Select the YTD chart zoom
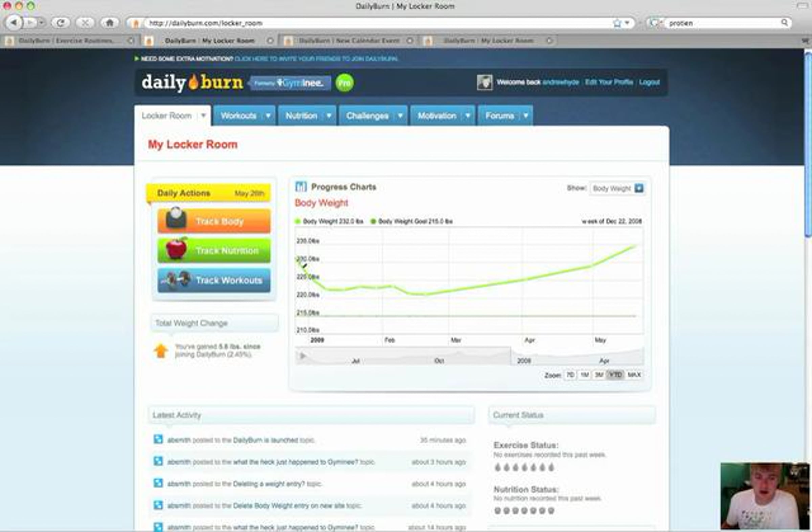The image size is (812, 532). [615, 375]
